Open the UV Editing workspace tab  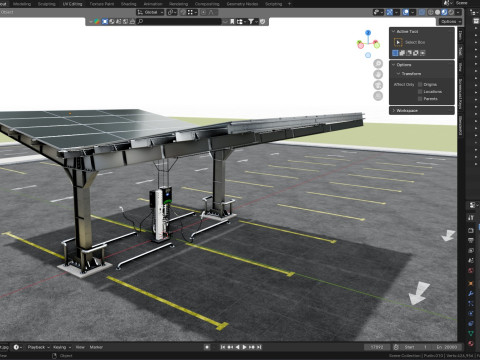click(x=72, y=4)
